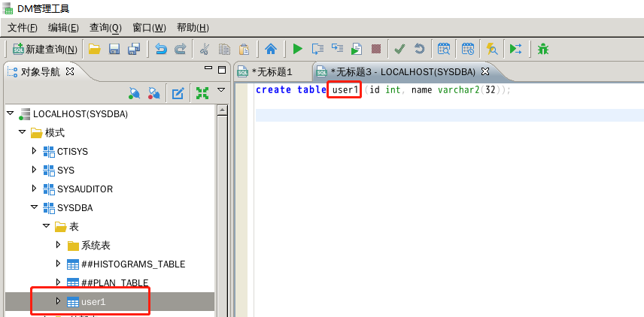The height and width of the screenshot is (317, 644).
Task: Stop execution with the dark red square
Action: [376, 50]
